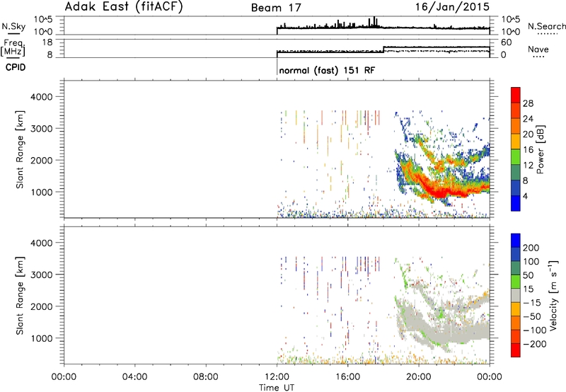Click the 'Velocity [m s-1]' colorbar title
The height and width of the screenshot is (392, 566).
click(553, 295)
